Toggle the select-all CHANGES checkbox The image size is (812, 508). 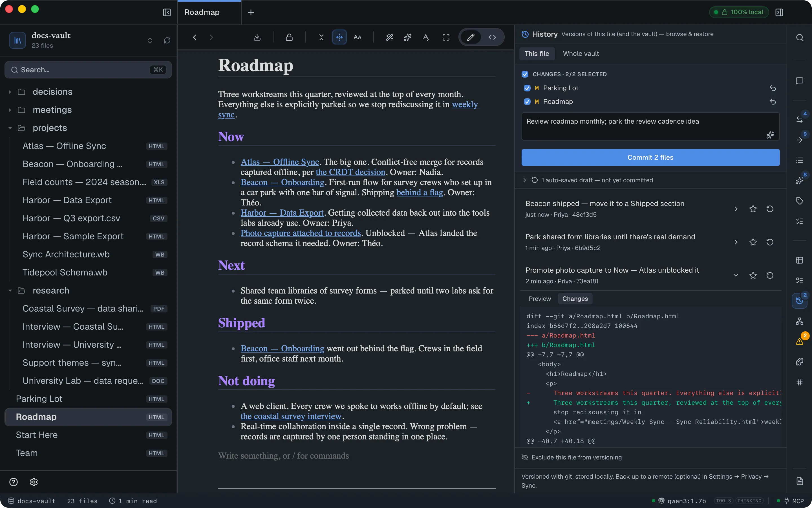coord(525,74)
